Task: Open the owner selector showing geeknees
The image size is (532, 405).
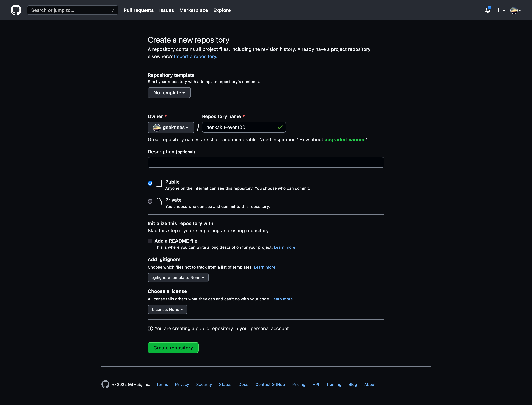Action: coord(171,127)
